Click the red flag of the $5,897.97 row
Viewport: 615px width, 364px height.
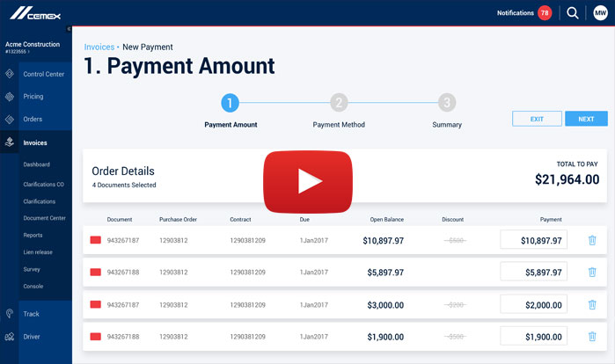coord(95,272)
